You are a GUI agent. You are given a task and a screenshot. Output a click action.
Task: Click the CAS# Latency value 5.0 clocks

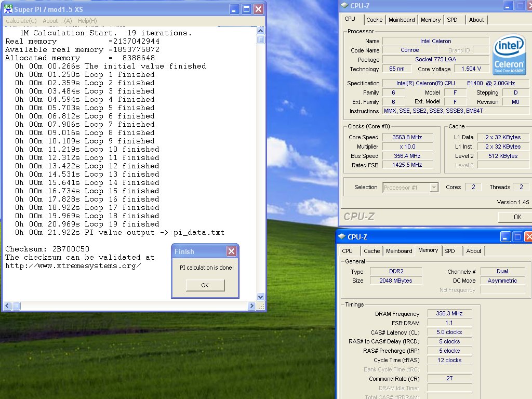(449, 332)
